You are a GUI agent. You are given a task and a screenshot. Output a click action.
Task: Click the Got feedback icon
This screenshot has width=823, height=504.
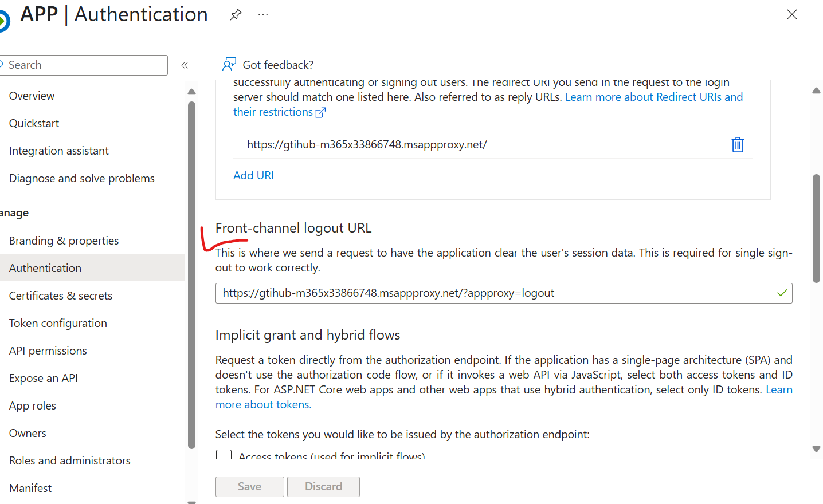[229, 64]
